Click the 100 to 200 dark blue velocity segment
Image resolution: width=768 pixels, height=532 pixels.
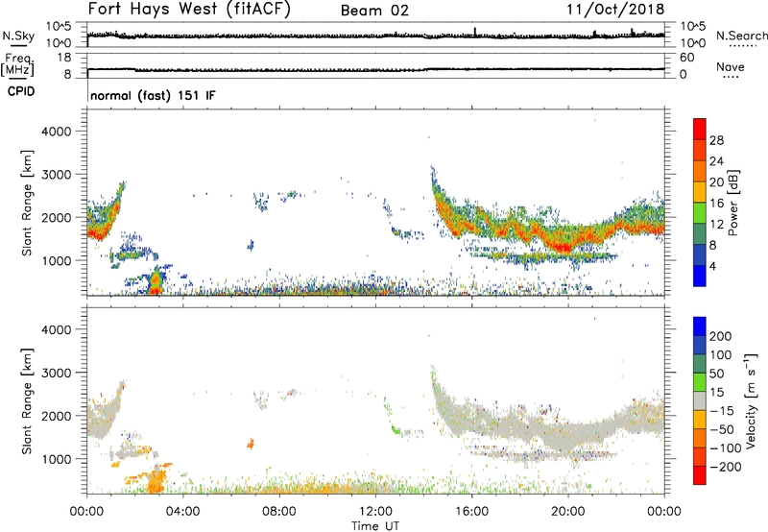click(x=700, y=345)
